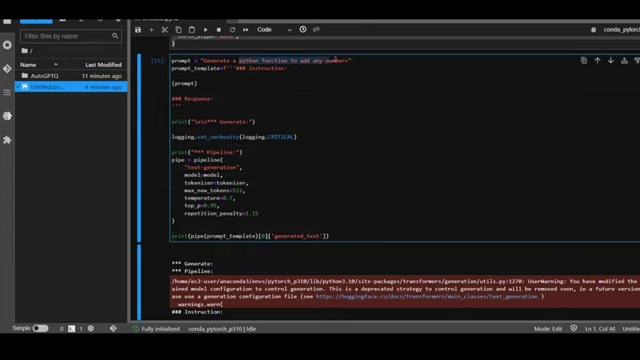Sort files by the Name column
This screenshot has height=360, width=640.
39,64
